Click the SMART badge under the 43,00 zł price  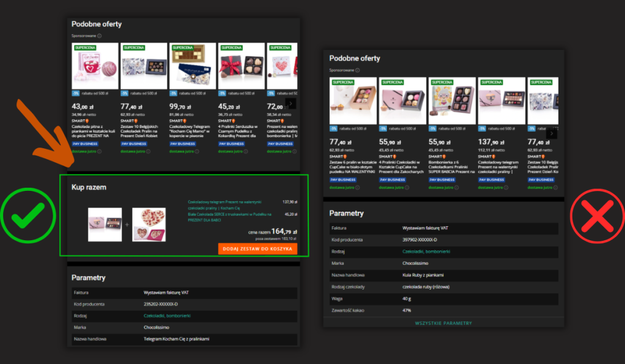pos(80,121)
